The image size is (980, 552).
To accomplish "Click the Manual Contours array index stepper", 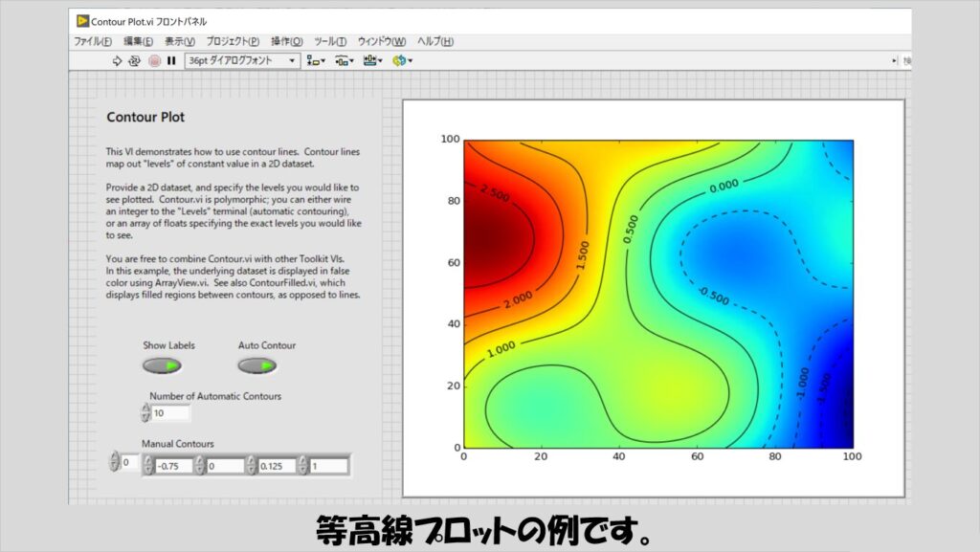I will coord(115,463).
